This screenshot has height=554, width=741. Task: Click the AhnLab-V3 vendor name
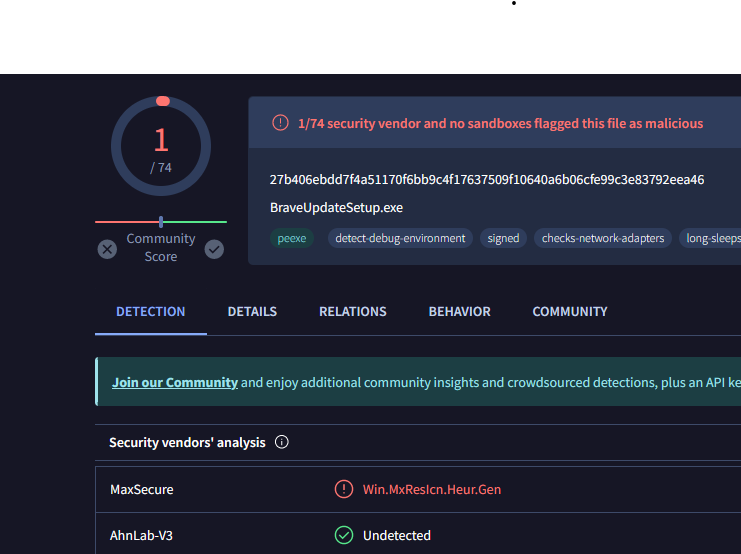[x=141, y=535]
